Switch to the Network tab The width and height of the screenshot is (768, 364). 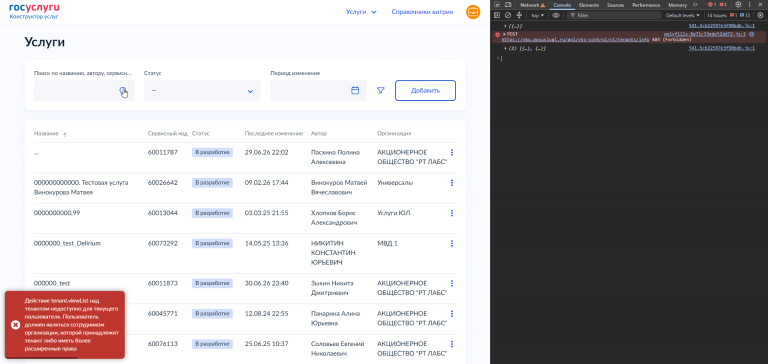pos(532,5)
